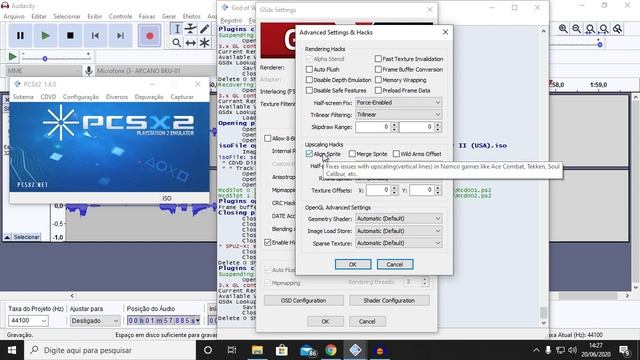Enable Fast Texture Invalidation checkbox
This screenshot has height=360, width=640.
pyautogui.click(x=378, y=59)
